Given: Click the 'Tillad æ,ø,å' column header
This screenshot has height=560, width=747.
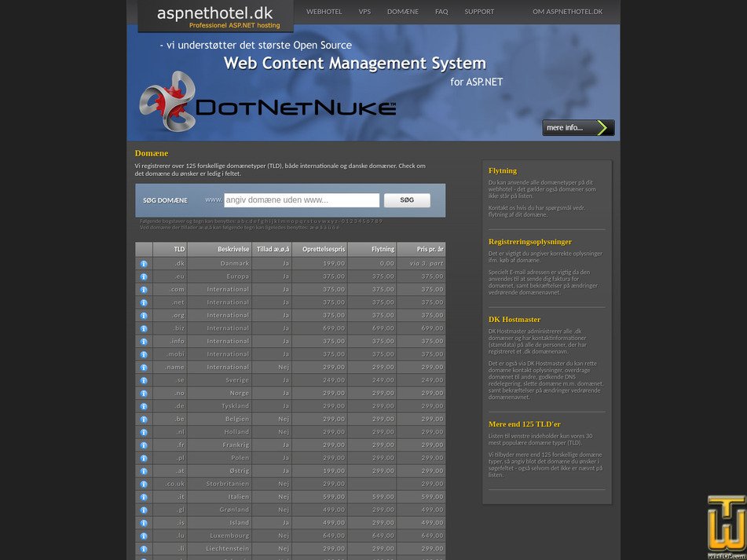Looking at the screenshot, I should click(272, 249).
